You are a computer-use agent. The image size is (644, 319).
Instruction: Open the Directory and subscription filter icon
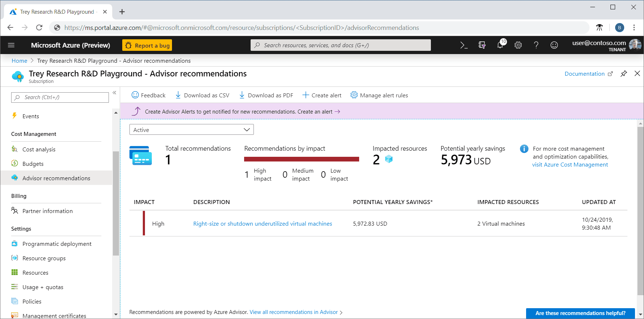pos(482,45)
